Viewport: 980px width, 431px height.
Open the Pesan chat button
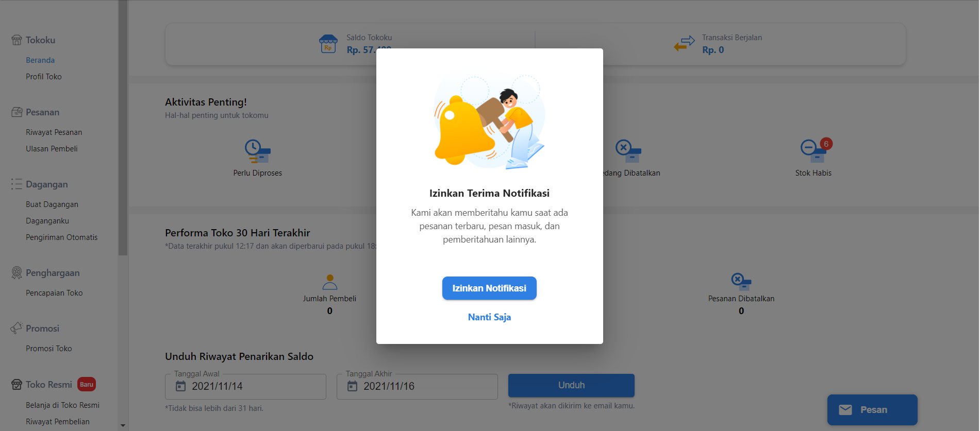[872, 410]
